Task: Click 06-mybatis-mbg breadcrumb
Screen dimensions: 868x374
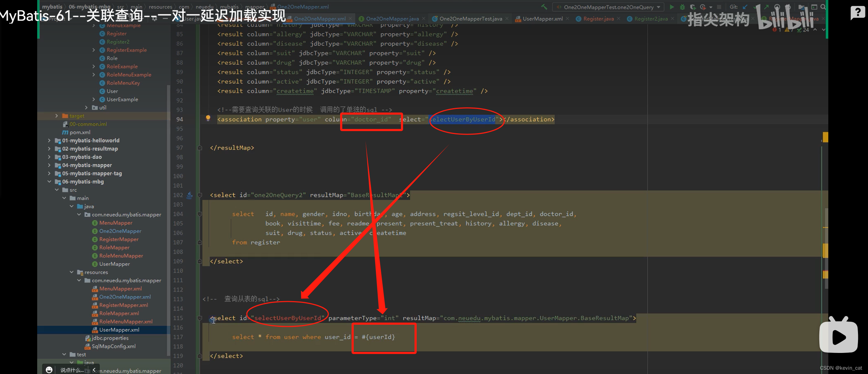Action: (89, 7)
